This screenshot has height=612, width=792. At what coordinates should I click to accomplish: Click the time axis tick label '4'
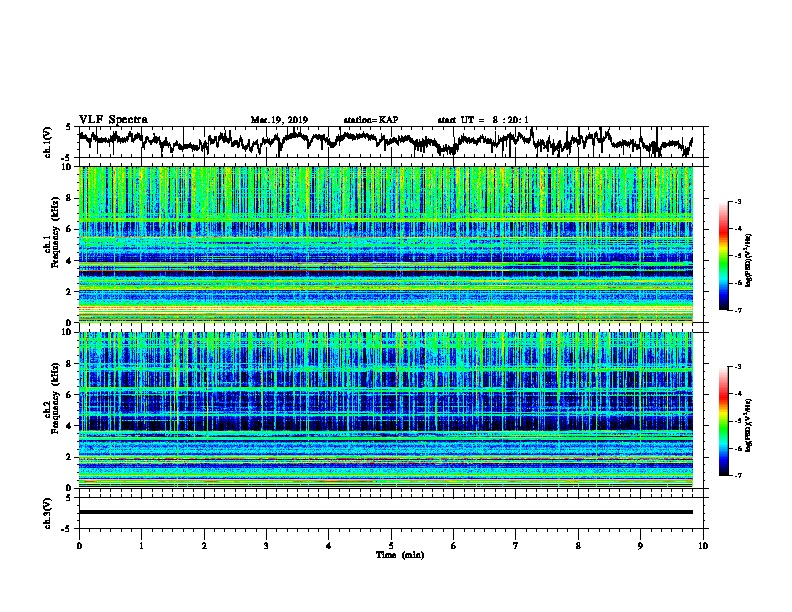(x=329, y=546)
